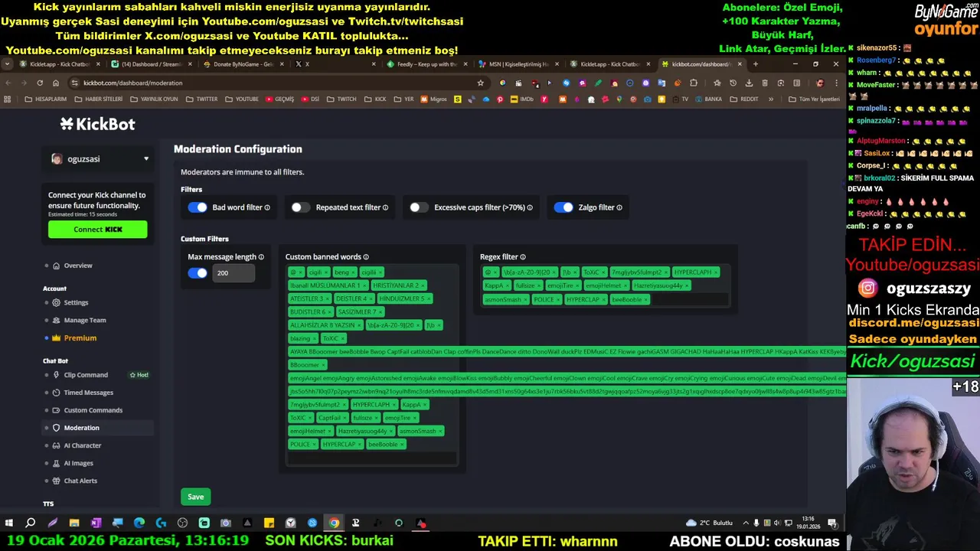This screenshot has width=980, height=551.
Task: Open the TWITCH bookmarks folder
Action: coord(341,99)
